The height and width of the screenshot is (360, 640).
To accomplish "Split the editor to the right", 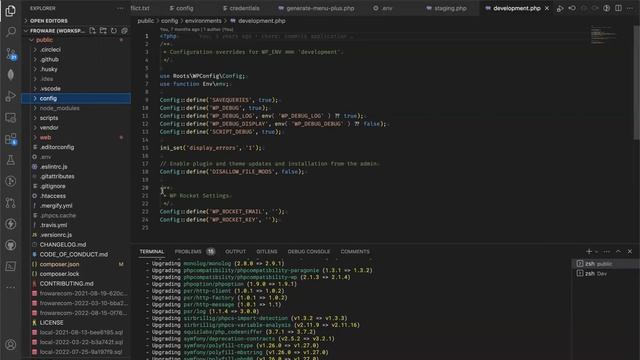I will point(619,8).
